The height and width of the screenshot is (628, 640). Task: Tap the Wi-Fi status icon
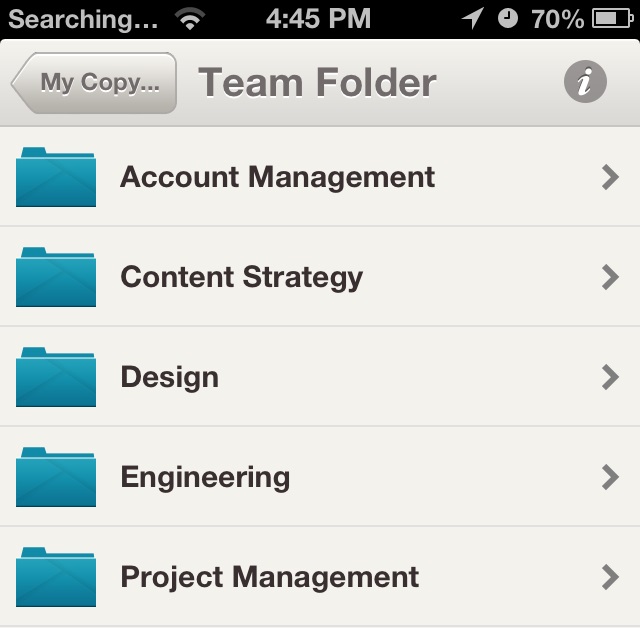[x=190, y=19]
